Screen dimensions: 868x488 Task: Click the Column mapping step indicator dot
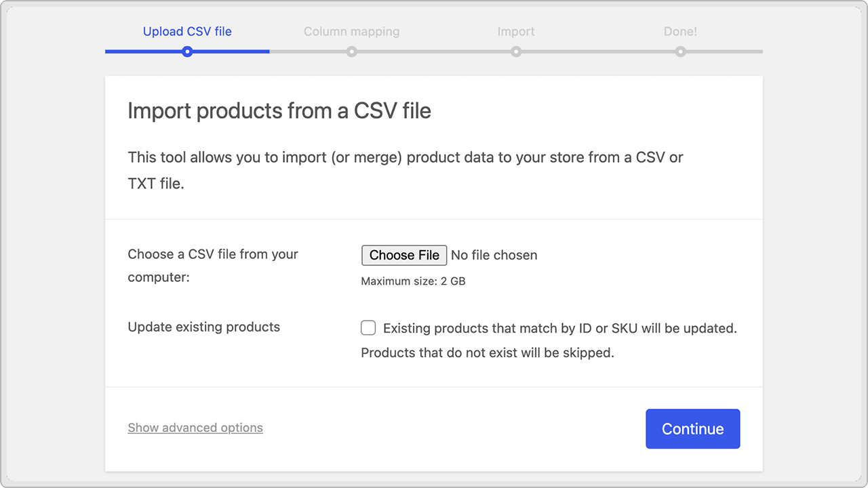point(351,50)
